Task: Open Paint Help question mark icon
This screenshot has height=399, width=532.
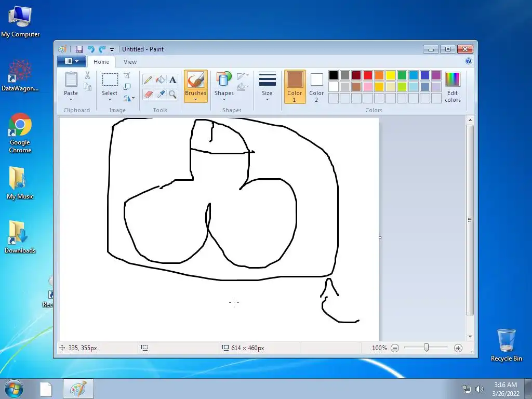Action: click(469, 61)
